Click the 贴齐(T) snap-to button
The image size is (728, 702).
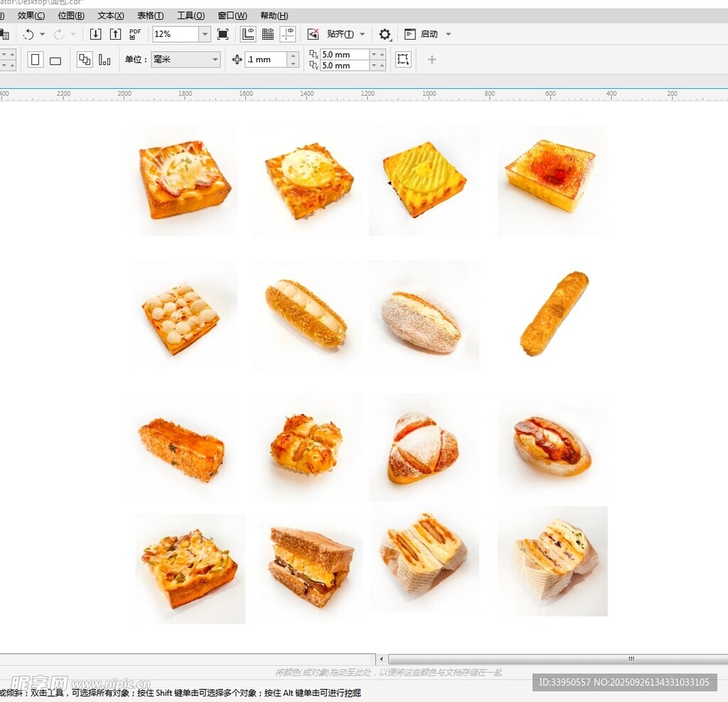coord(341,34)
